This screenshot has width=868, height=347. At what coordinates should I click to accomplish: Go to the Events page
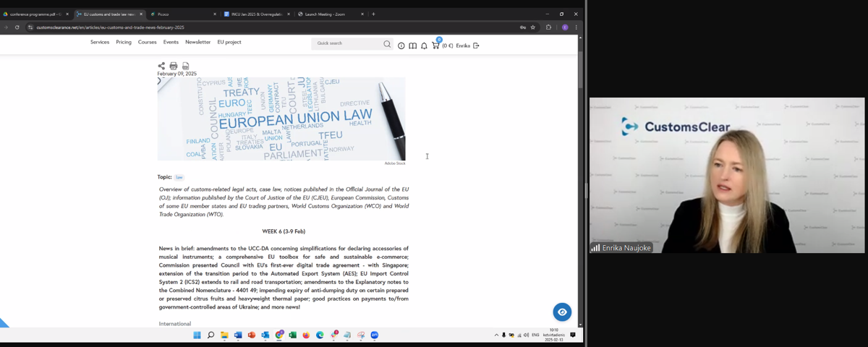pyautogui.click(x=171, y=42)
